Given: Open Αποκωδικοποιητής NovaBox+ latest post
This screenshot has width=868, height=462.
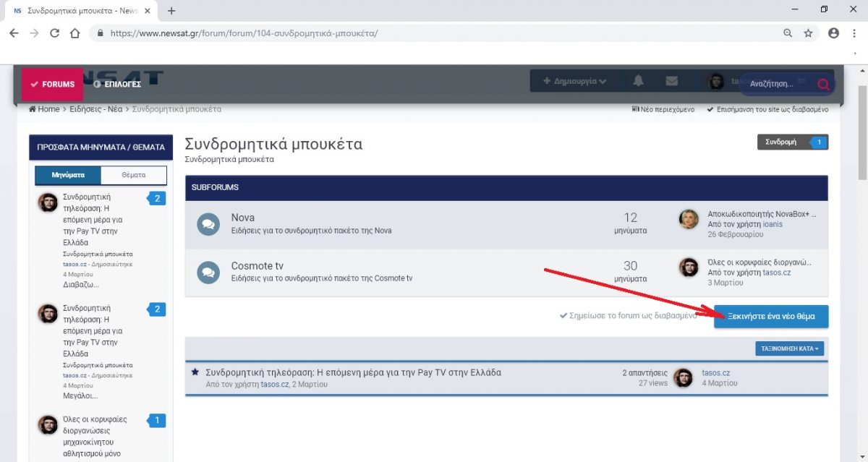Looking at the screenshot, I should point(762,215).
